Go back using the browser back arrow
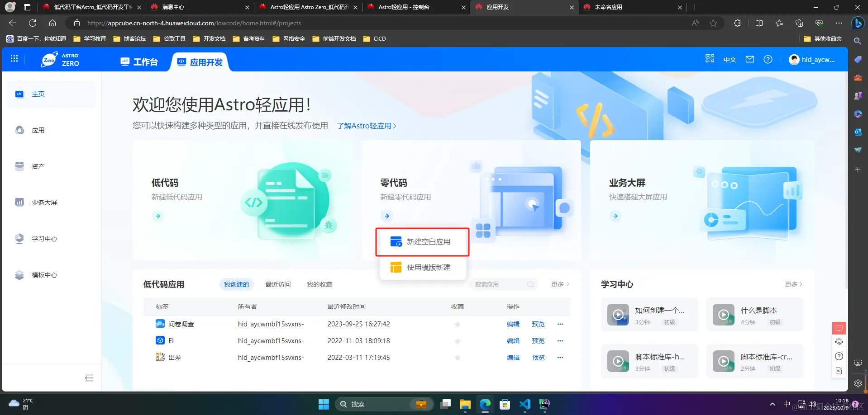The image size is (868, 415). click(x=13, y=23)
